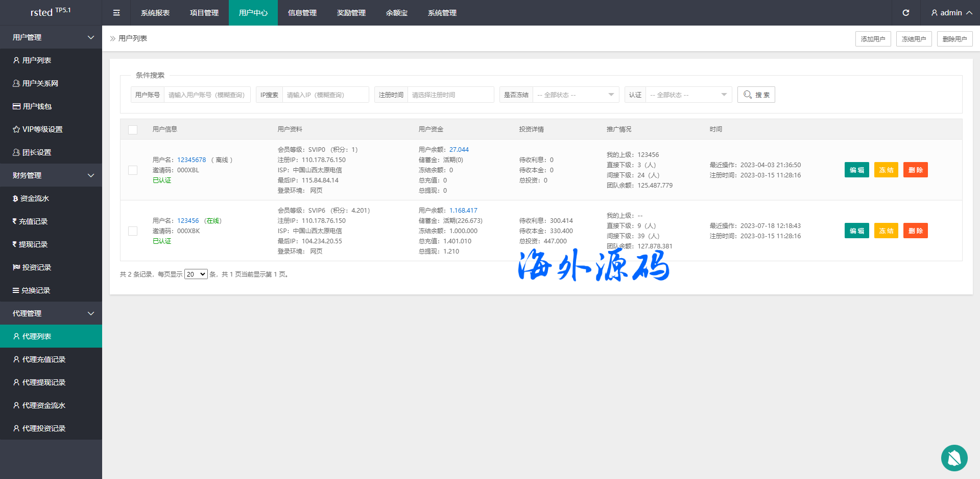Open the 是否冻结 status dropdown
980x479 pixels.
[x=576, y=95]
